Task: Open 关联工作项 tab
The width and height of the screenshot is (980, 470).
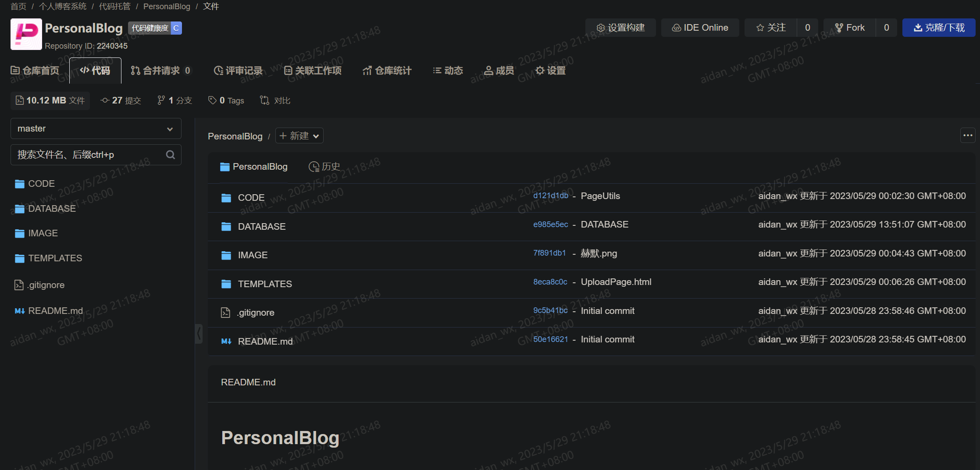Action: (313, 71)
